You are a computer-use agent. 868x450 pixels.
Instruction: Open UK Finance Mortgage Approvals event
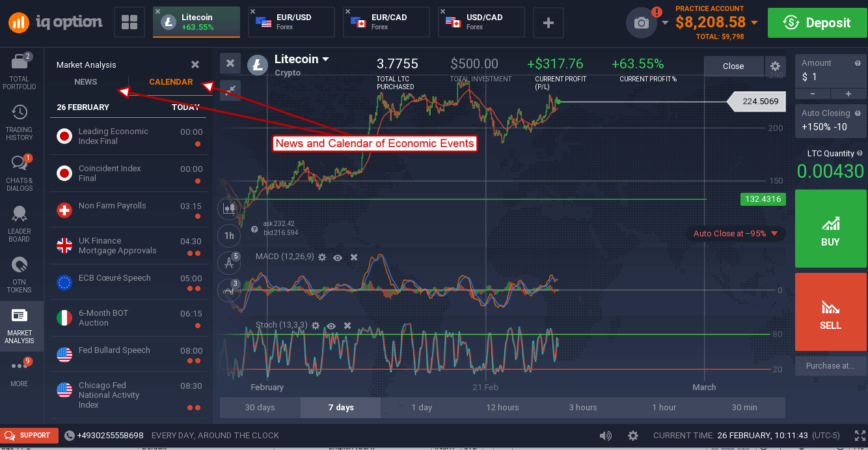[x=128, y=246]
